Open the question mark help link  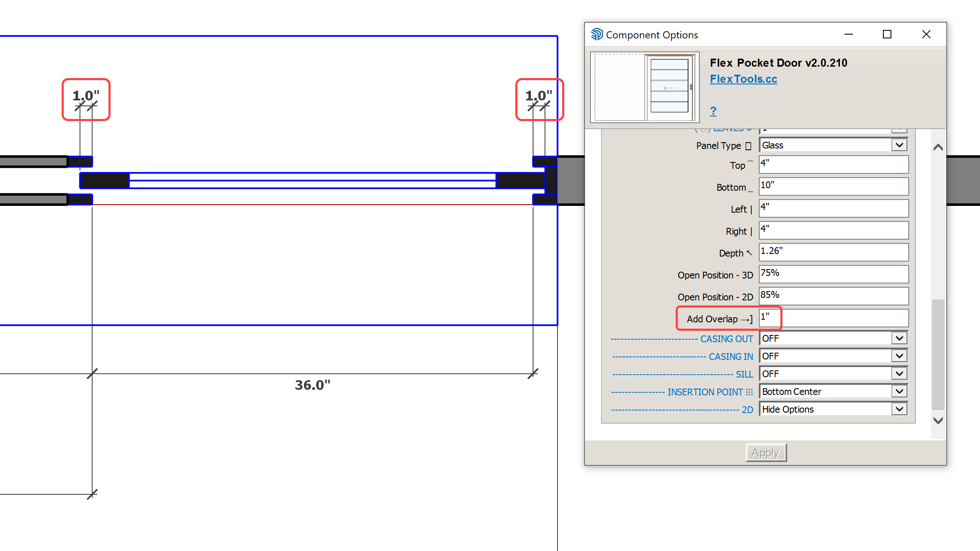713,111
